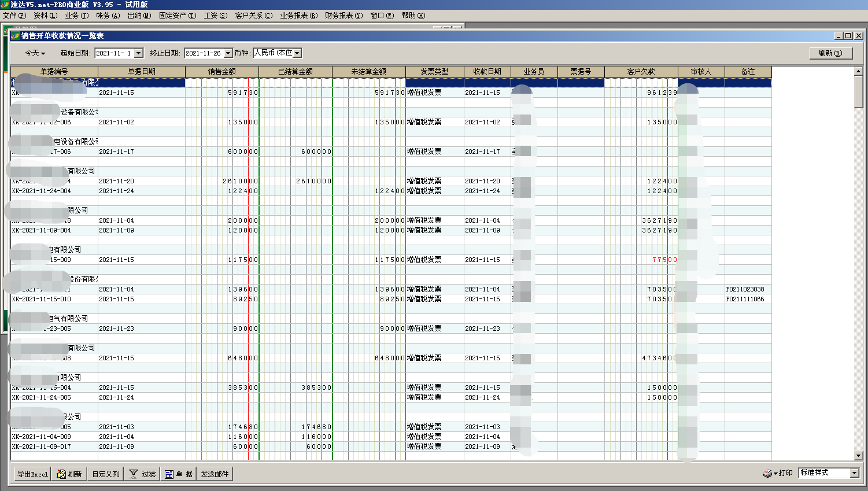Screen dimensions: 868x491
Task: Click the 过滤 filter funnel icon
Action: point(134,474)
